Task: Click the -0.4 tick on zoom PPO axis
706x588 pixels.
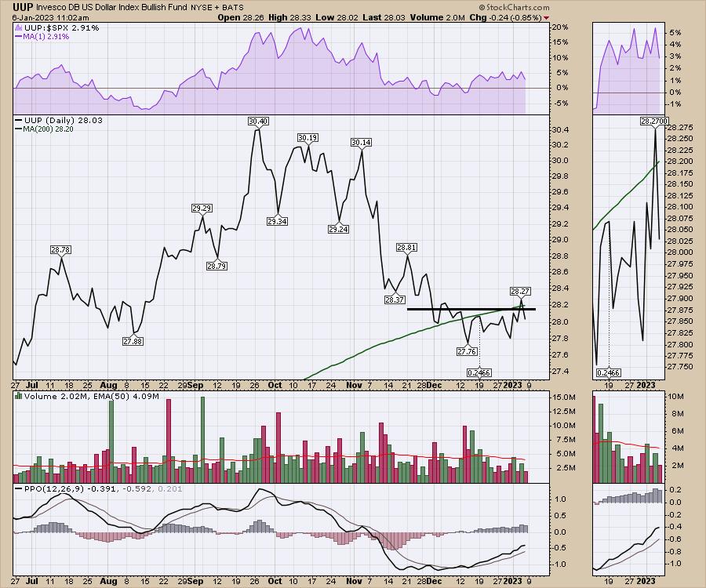Action: pos(675,526)
